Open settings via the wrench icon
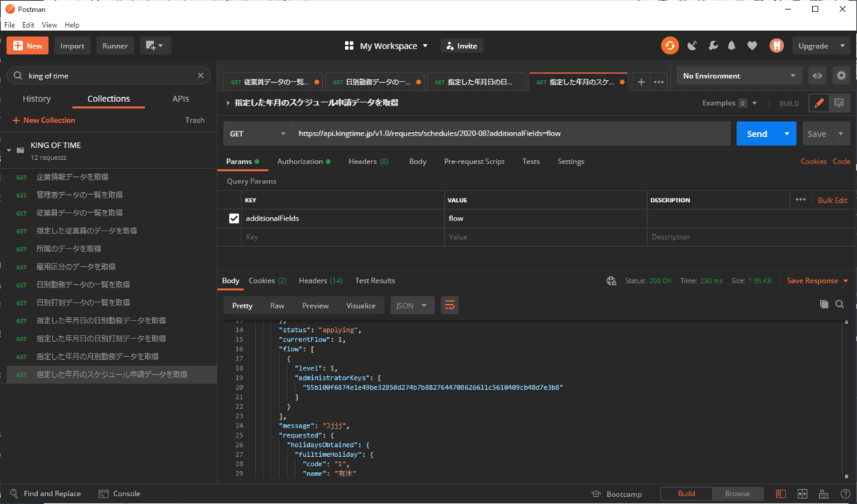This screenshot has height=504, width=857. 712,46
